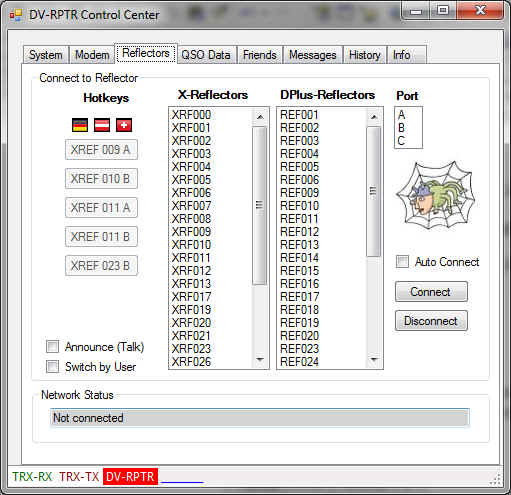Check the Switch by User option

tap(53, 367)
